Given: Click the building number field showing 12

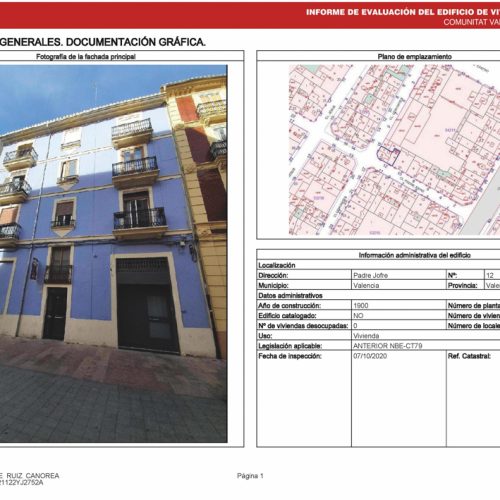Looking at the screenshot, I should click(x=492, y=275).
